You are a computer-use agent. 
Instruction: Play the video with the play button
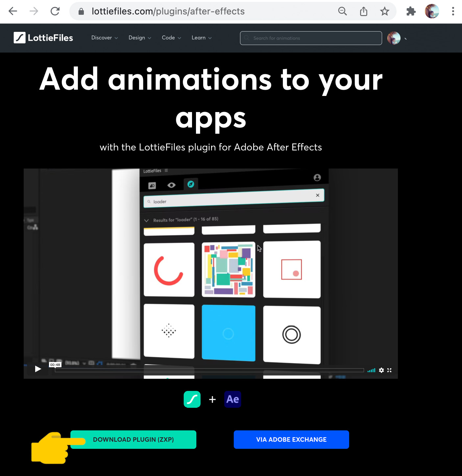click(x=38, y=369)
